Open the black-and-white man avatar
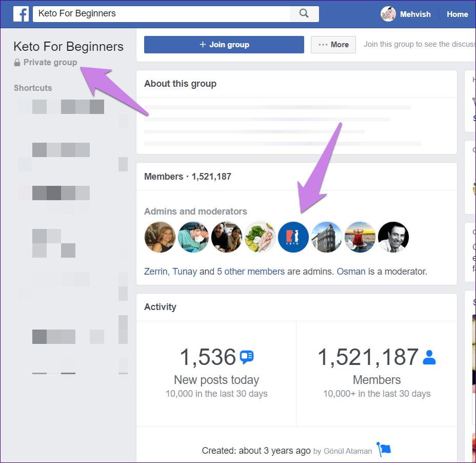Viewport: 476px width, 463px height. (x=393, y=237)
